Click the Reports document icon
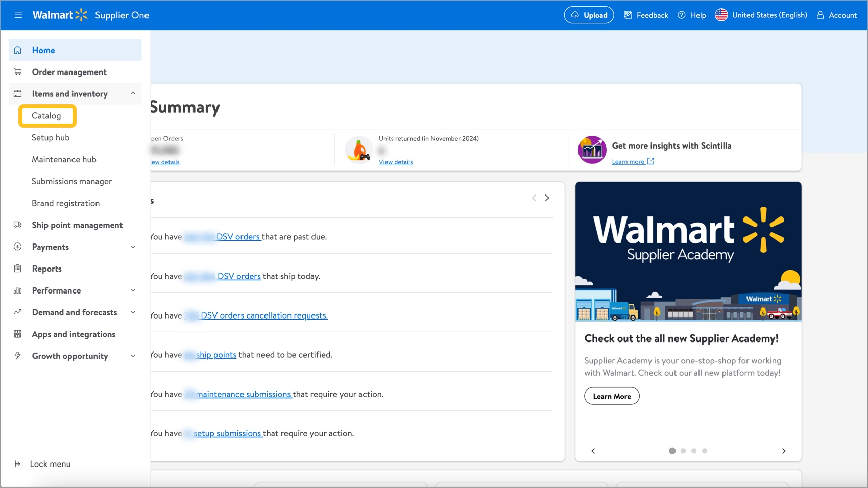Screen dimensions: 868x488 (18, 269)
